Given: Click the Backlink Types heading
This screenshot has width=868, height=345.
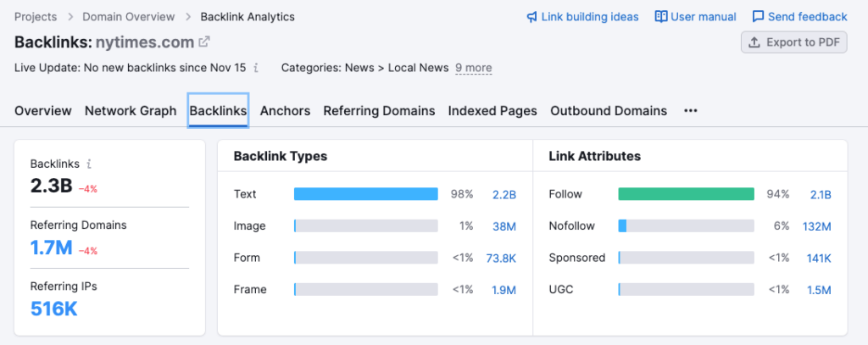Looking at the screenshot, I should (x=280, y=156).
